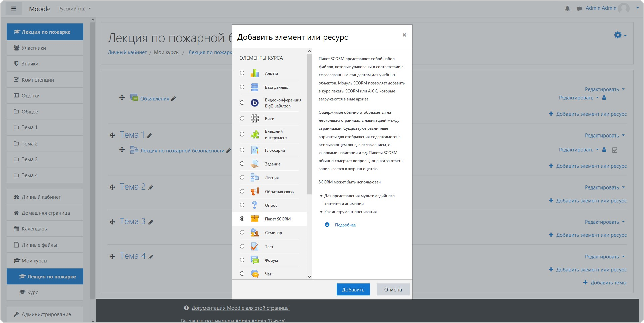Open the messages speech bubble icon
Image resolution: width=644 pixels, height=323 pixels.
tap(579, 9)
